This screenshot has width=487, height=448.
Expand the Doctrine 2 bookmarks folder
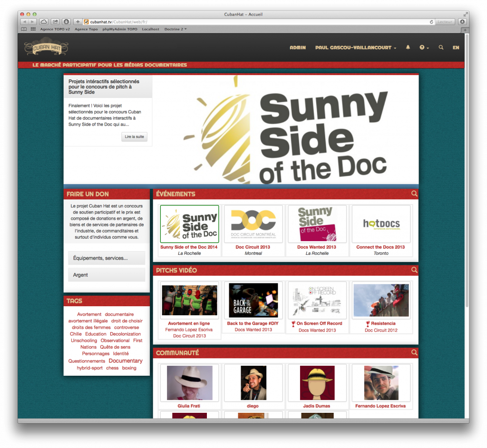pyautogui.click(x=175, y=29)
